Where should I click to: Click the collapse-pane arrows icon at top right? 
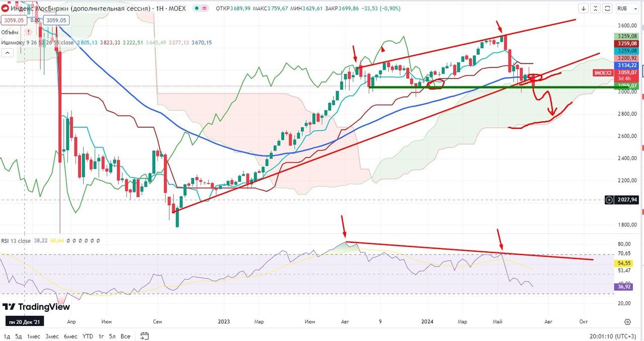[x=596, y=9]
